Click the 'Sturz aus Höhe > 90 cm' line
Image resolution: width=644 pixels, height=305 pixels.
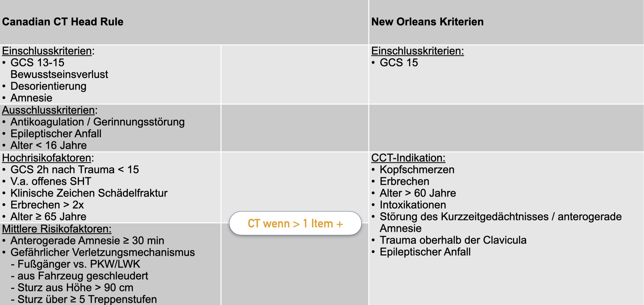(x=75, y=288)
